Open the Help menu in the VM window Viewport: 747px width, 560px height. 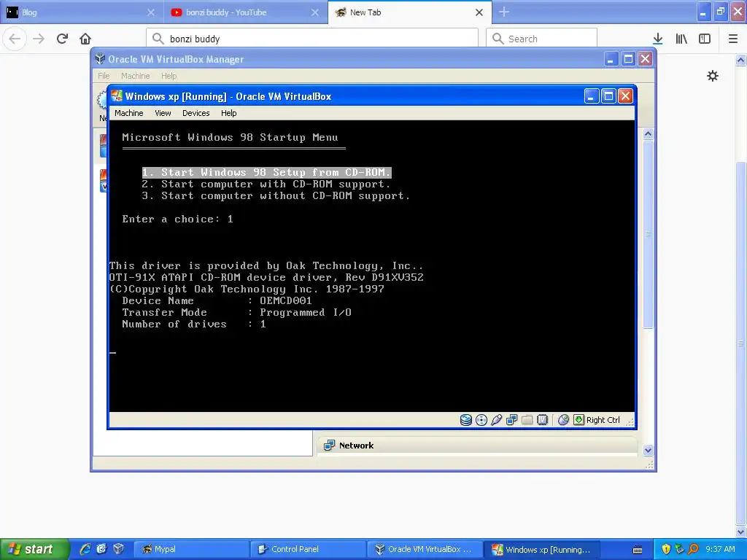click(228, 113)
